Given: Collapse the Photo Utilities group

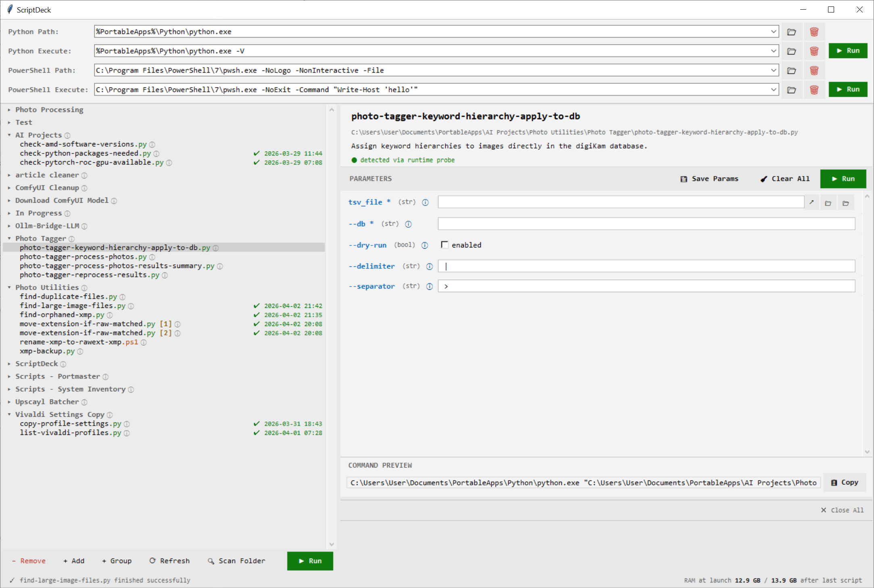Looking at the screenshot, I should [x=9, y=288].
